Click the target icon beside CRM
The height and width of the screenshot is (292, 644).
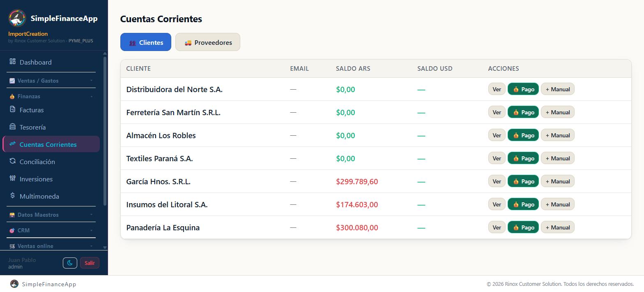[12, 230]
